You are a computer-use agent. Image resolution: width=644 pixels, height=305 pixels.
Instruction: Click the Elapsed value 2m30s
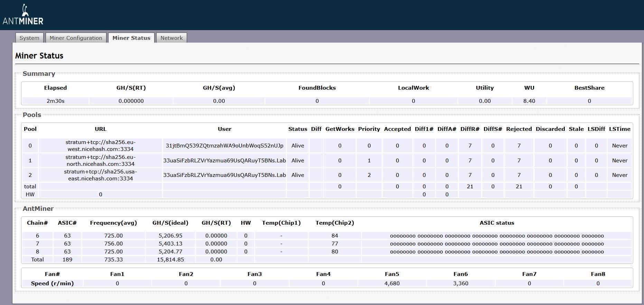(55, 101)
